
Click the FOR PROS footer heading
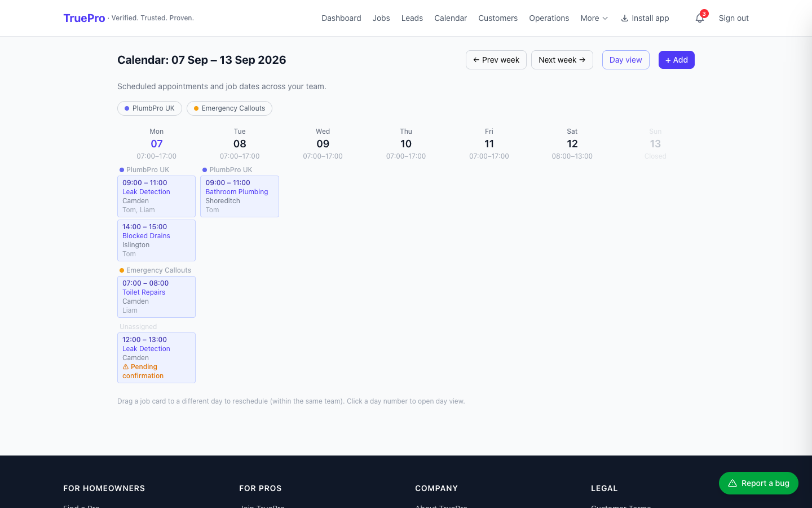(261, 488)
